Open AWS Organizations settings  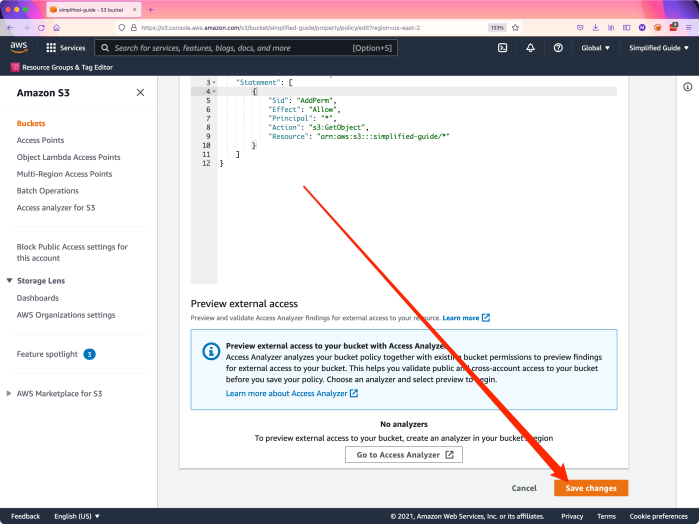pyautogui.click(x=66, y=315)
